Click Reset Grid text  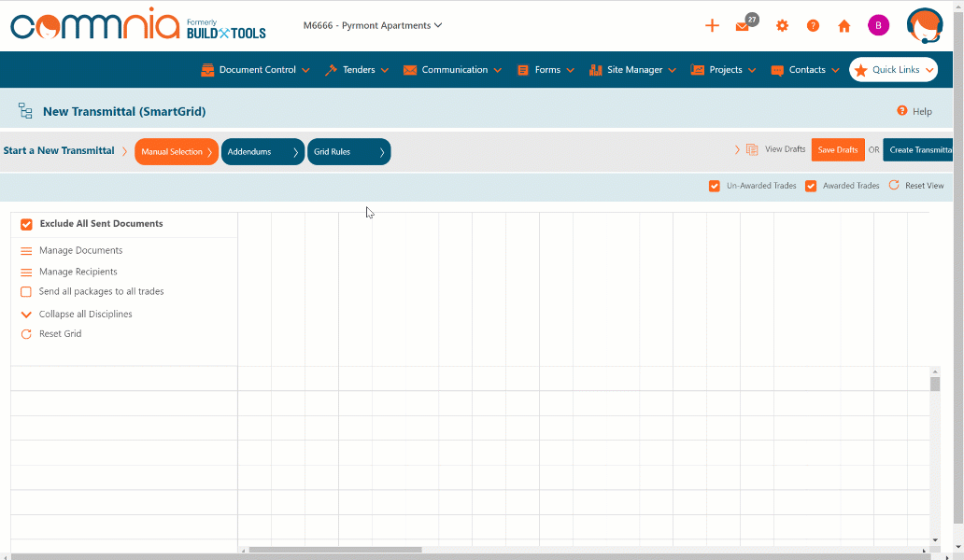point(60,334)
